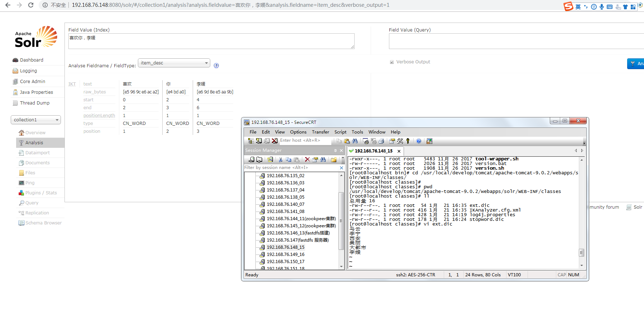This screenshot has width=644, height=315.
Task: Open the Options menu in SecureCRT
Action: pyautogui.click(x=298, y=132)
